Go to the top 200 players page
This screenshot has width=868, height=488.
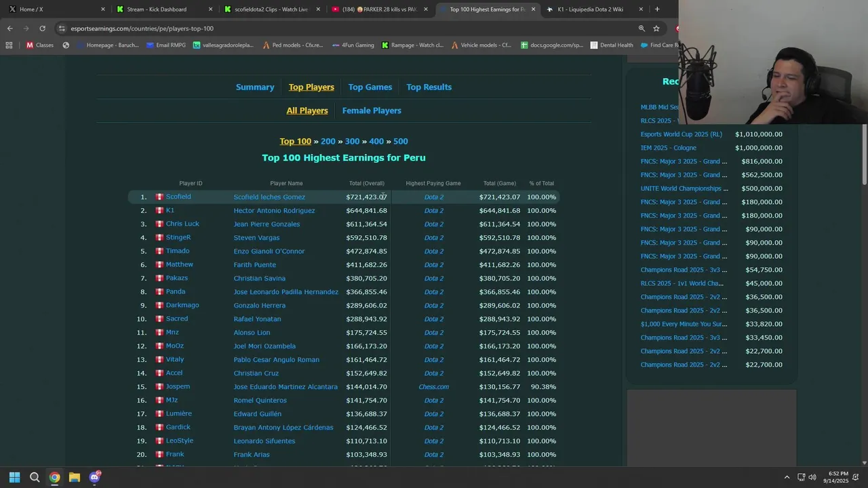coord(328,141)
